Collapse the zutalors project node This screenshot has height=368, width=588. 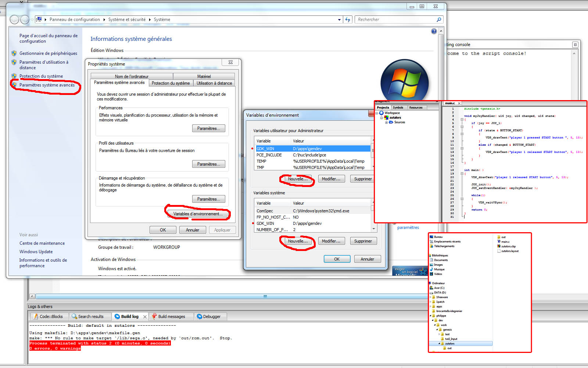pyautogui.click(x=381, y=118)
